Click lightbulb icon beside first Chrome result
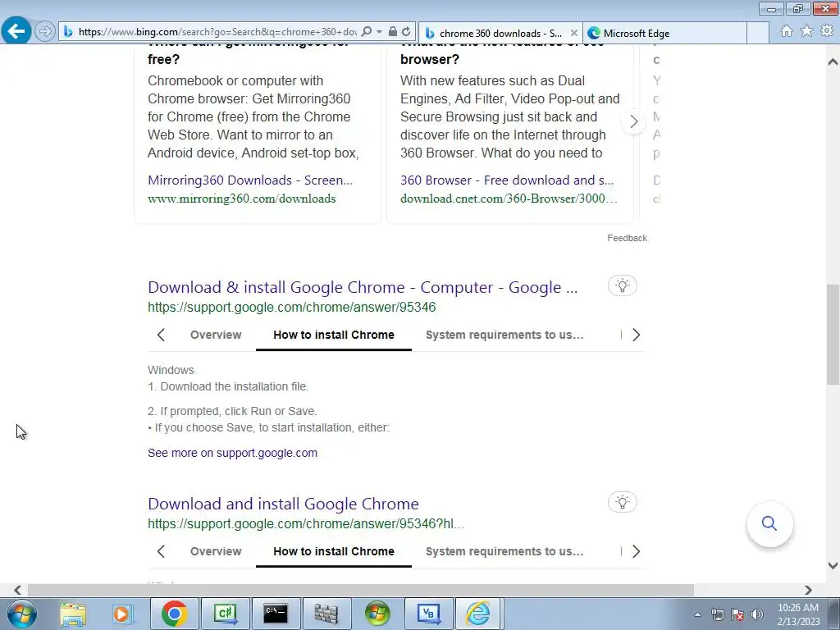The image size is (840, 630). (622, 285)
